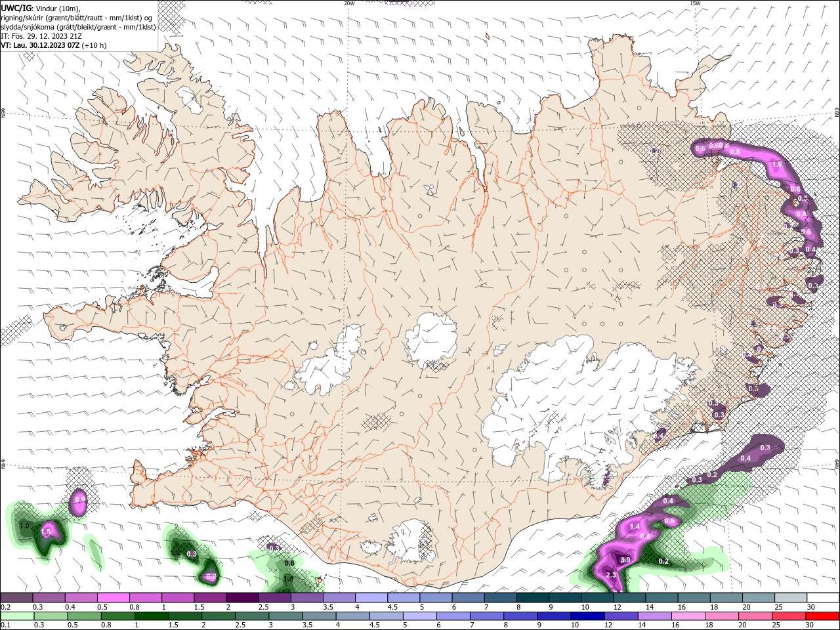Click the dark purple 0.2 swatch in snow legend
840x630 pixels.
[16, 598]
